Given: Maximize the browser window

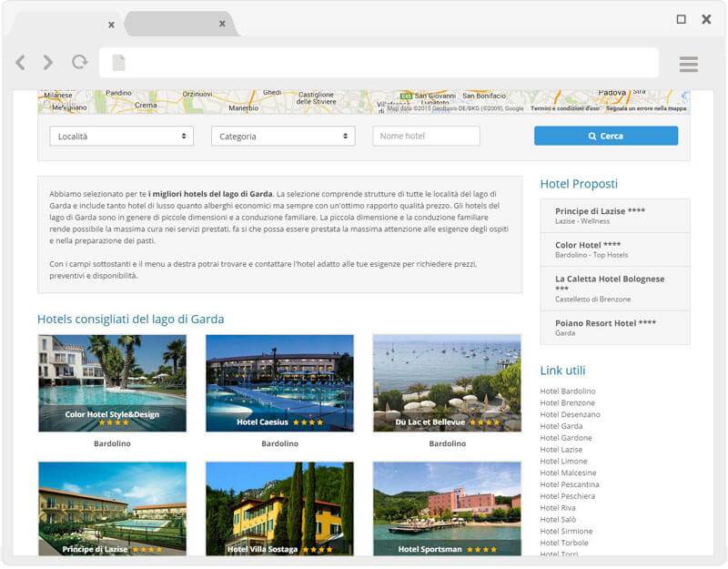Looking at the screenshot, I should [x=681, y=19].
